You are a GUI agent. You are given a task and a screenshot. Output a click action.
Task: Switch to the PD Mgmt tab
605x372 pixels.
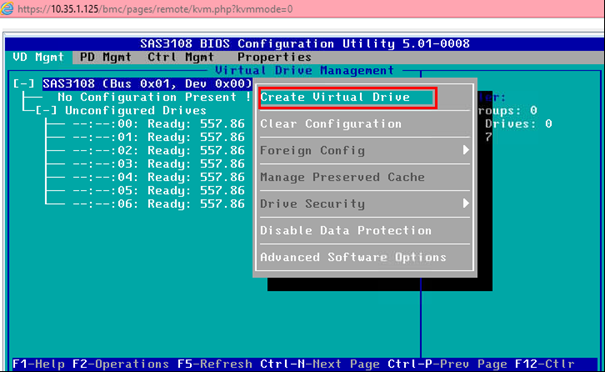point(106,57)
